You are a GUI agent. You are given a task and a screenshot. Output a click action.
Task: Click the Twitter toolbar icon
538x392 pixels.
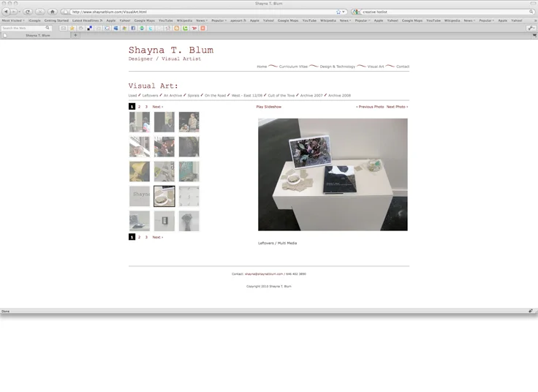pyautogui.click(x=151, y=28)
